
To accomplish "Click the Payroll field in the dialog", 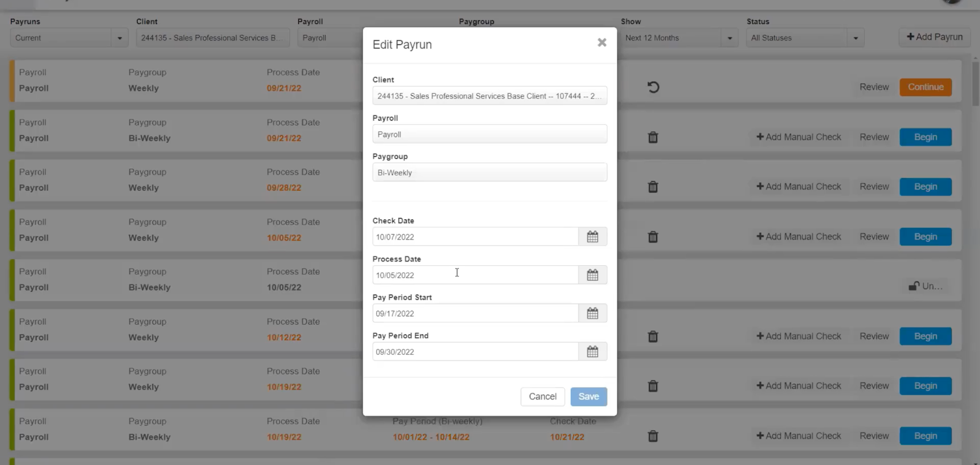I will click(489, 134).
